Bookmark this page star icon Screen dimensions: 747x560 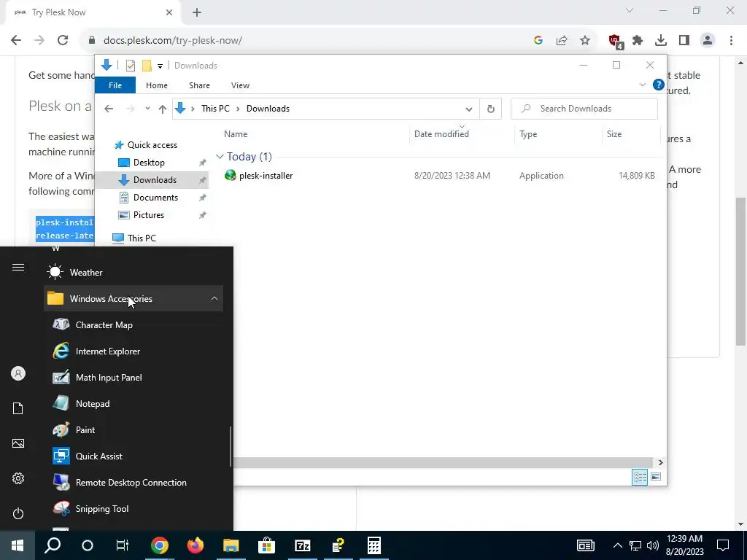tap(585, 41)
